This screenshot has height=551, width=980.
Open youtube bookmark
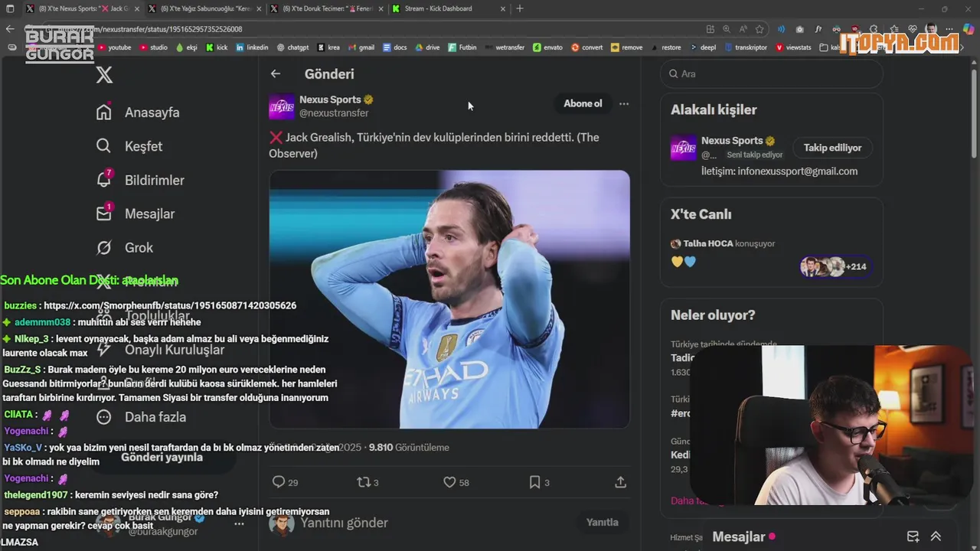tap(115, 47)
